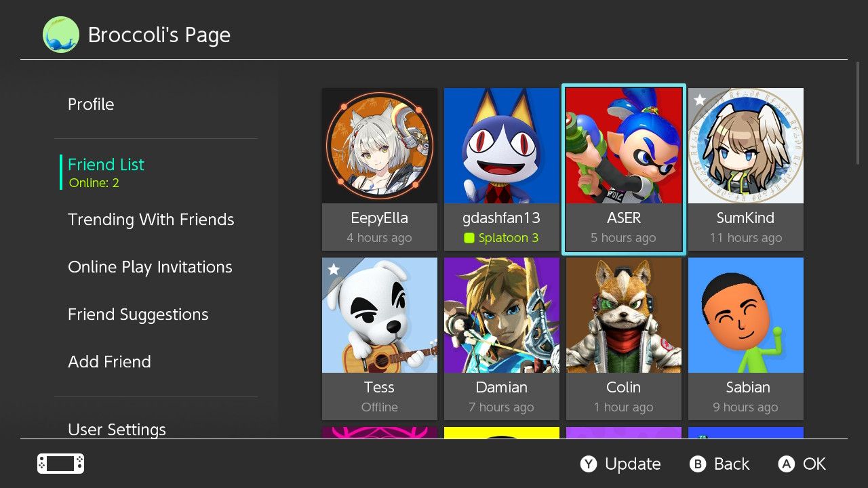Go to Online Play Invitations
Image resolution: width=868 pixels, height=488 pixels.
pyautogui.click(x=150, y=267)
